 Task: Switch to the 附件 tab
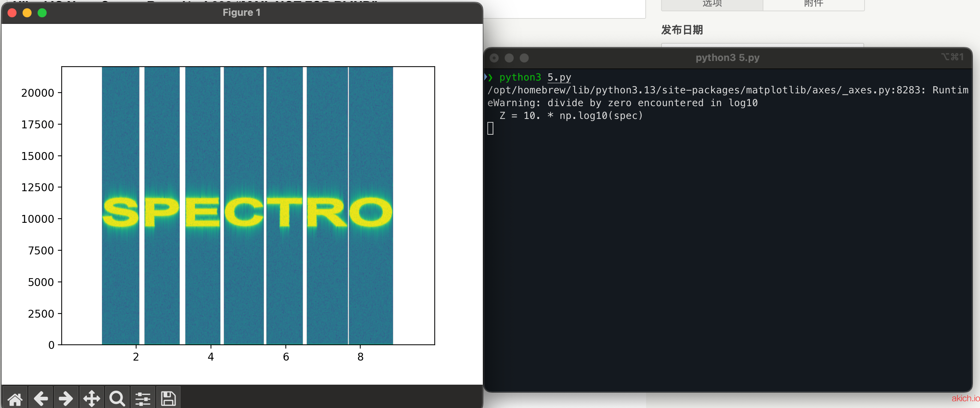[813, 4]
